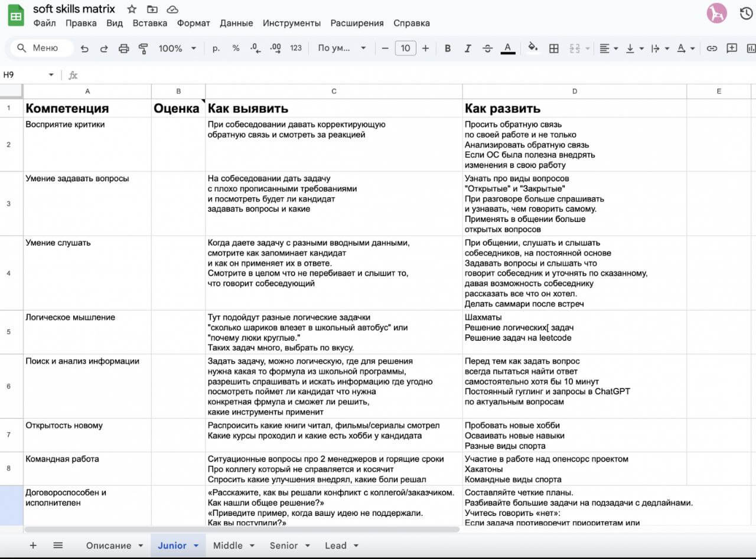Viewport: 756px width, 559px height.
Task: Redo the last action
Action: 104,48
